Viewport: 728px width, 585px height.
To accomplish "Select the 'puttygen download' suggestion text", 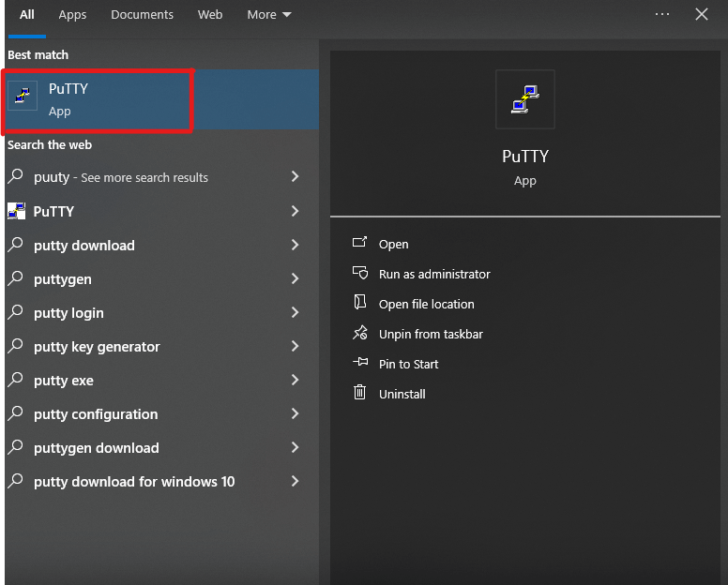I will click(96, 448).
